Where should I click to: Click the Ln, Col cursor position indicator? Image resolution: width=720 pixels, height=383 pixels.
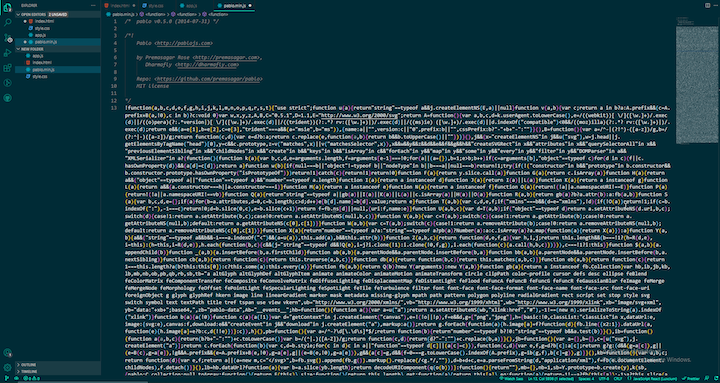coord(551,378)
